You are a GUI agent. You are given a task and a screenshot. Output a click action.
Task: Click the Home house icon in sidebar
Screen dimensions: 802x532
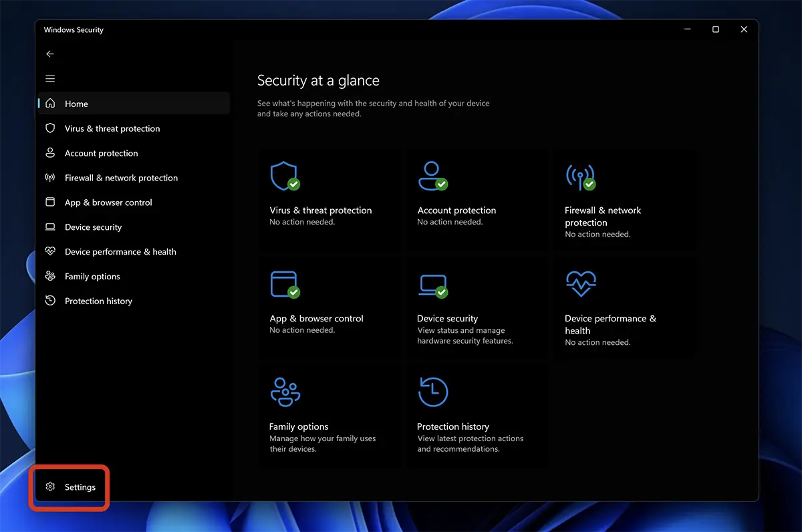pos(50,104)
